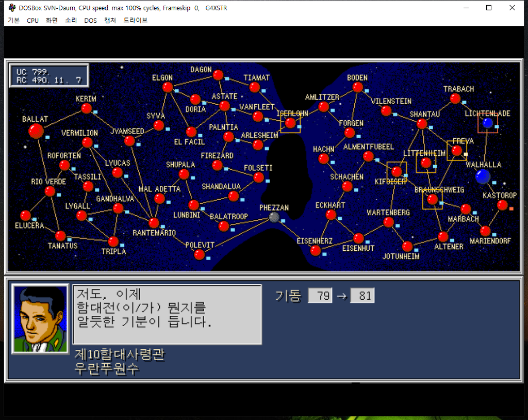Click the new 기동 value 81

[362, 296]
